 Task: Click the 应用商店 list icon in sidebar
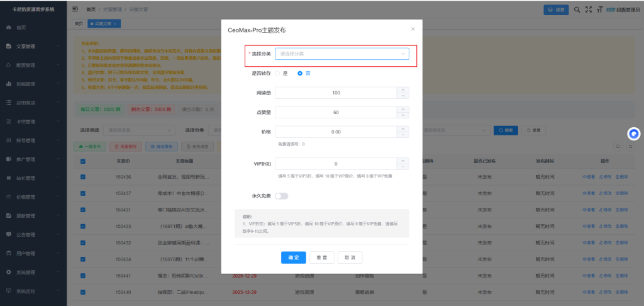pos(9,103)
